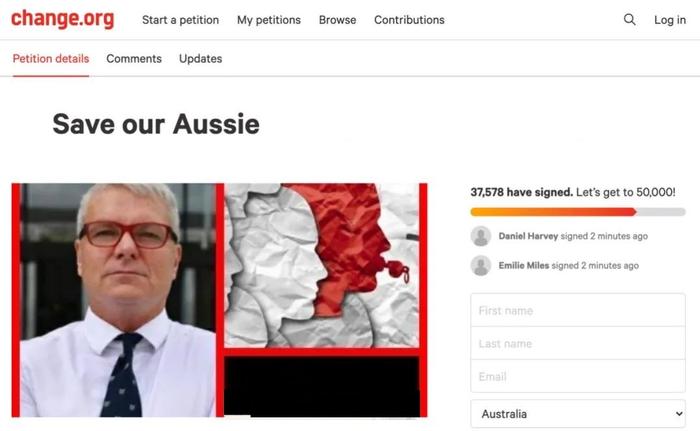Click the petition photo of man
Image resolution: width=700 pixels, height=431 pixels.
click(118, 300)
